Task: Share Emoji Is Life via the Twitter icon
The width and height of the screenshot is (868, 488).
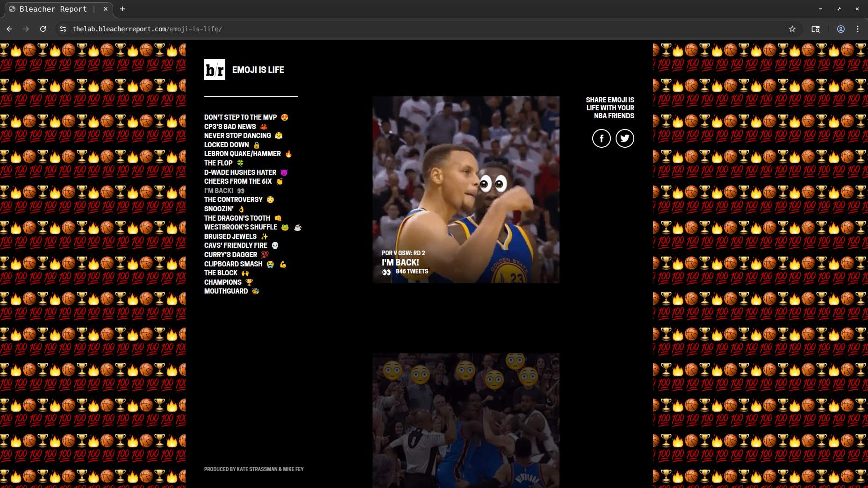Action: point(624,138)
